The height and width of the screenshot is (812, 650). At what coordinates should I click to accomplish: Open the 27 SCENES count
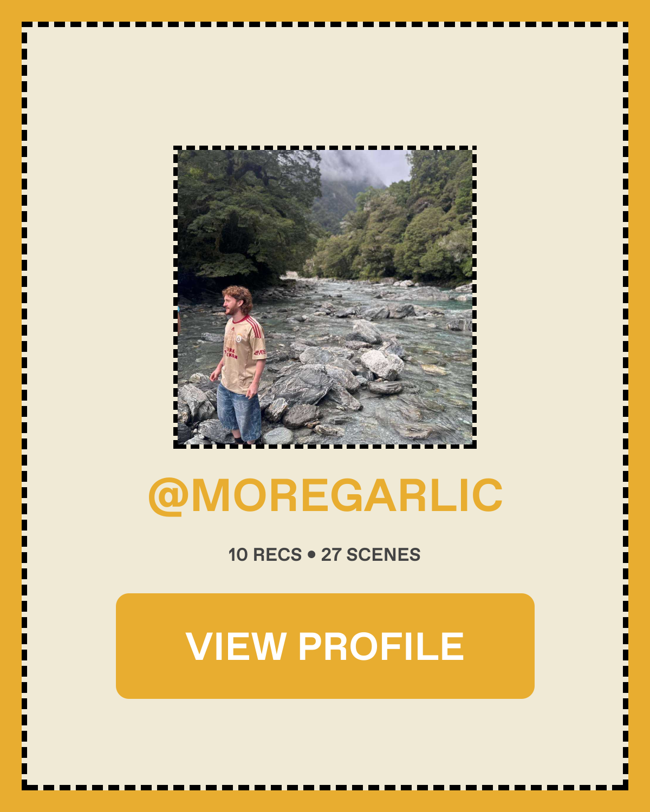[x=371, y=555]
